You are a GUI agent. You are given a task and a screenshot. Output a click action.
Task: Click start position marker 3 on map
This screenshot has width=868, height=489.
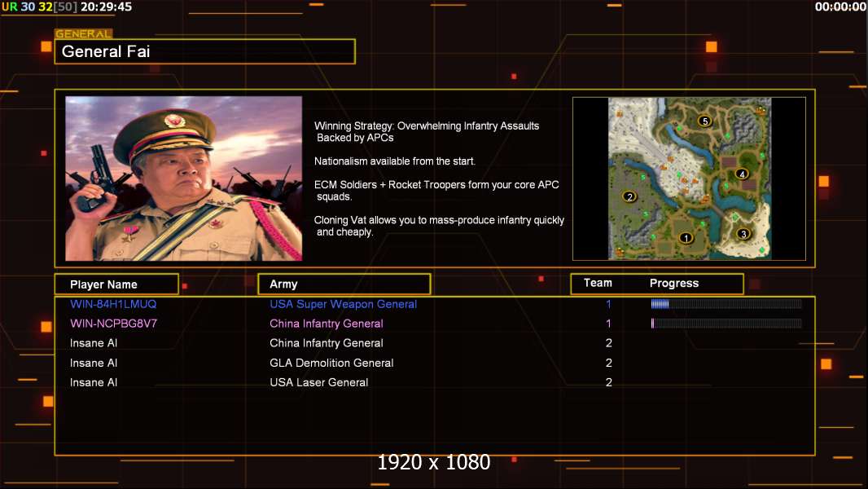pos(743,234)
